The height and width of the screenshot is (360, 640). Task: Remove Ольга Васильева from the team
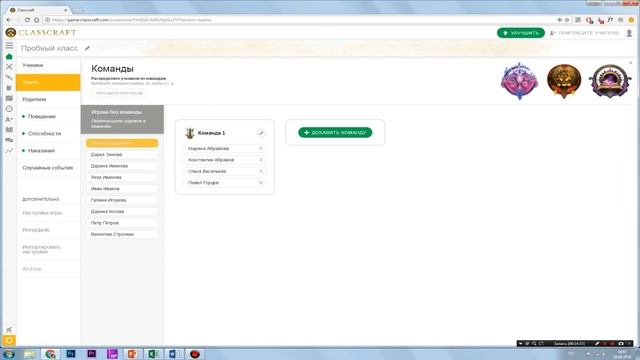(261, 171)
